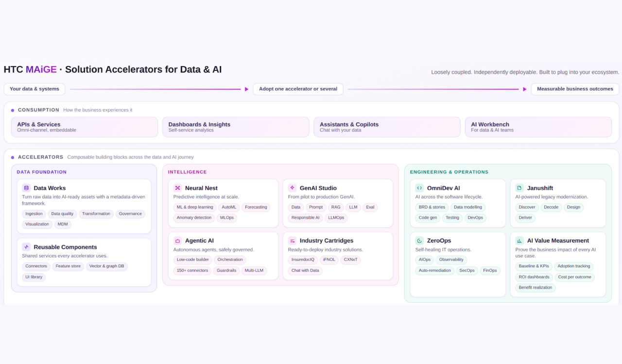Click 'Adopt one accelerator or several' pill

point(298,89)
